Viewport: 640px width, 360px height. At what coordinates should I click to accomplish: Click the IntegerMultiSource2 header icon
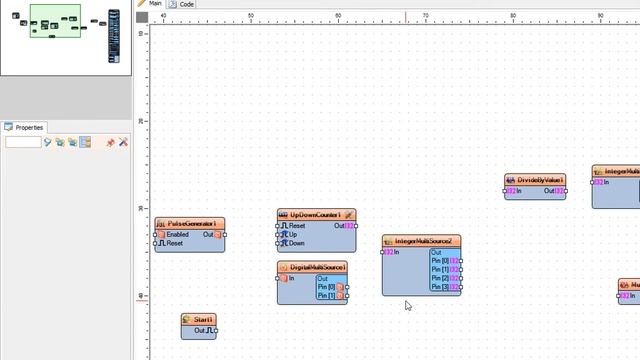click(x=388, y=241)
